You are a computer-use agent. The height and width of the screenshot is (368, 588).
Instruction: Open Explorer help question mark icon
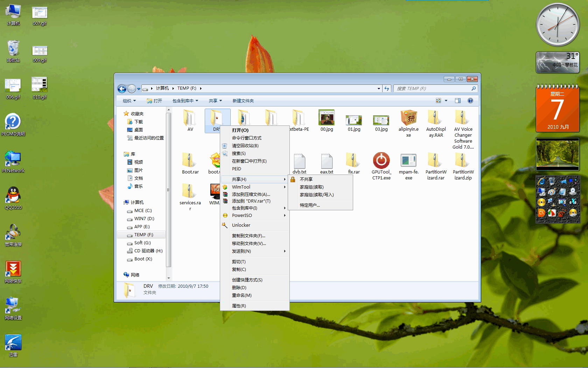point(470,101)
